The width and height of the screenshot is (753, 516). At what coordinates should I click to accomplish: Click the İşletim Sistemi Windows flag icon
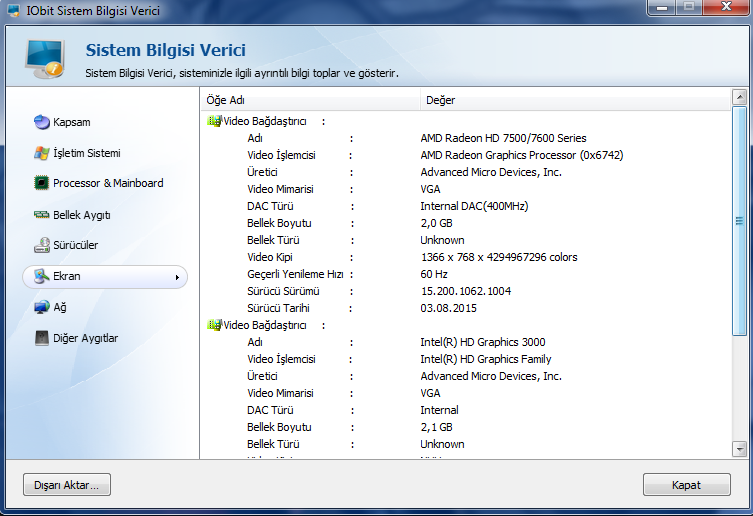[x=42, y=153]
